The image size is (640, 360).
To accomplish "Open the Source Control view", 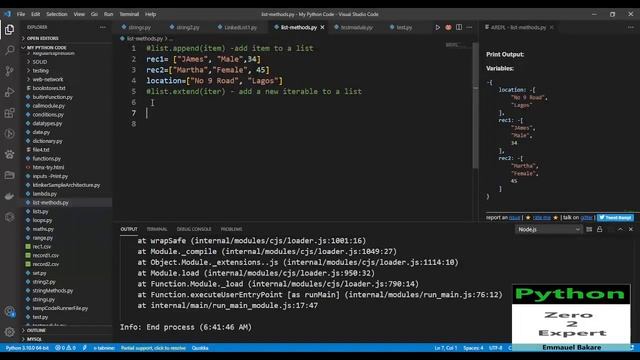I will 9,71.
